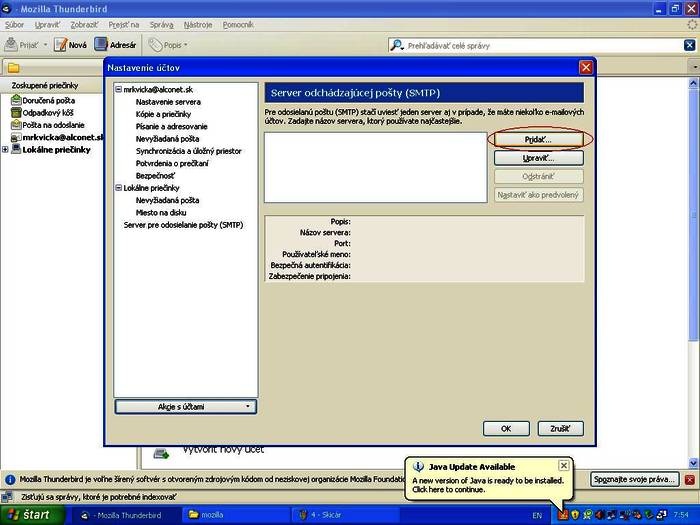The height and width of the screenshot is (525, 700).
Task: Dismiss the rights notification bar with red X
Action: coord(689,480)
